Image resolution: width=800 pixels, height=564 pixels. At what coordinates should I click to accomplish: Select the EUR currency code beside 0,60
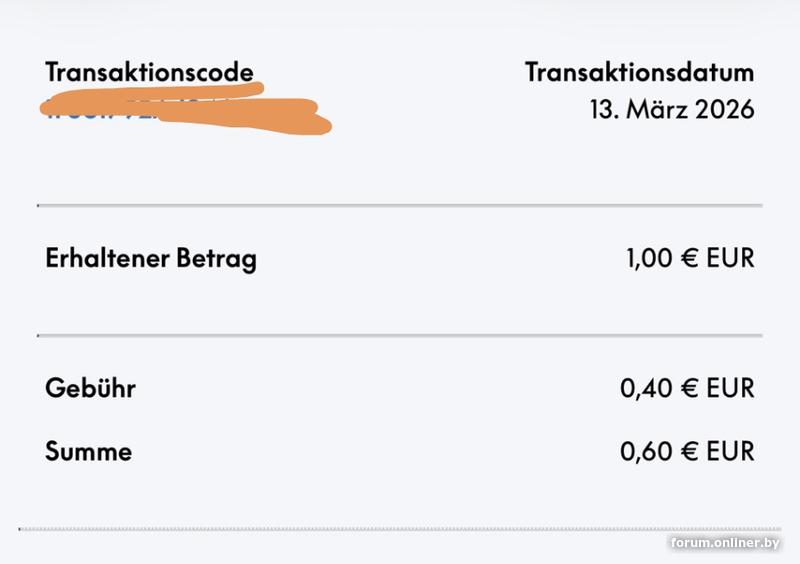[730, 451]
